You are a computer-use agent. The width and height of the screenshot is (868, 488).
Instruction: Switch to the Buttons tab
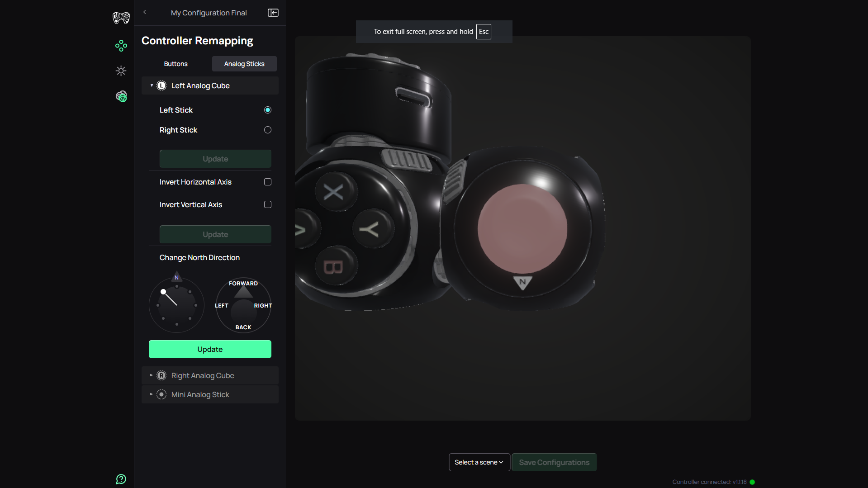coord(175,64)
